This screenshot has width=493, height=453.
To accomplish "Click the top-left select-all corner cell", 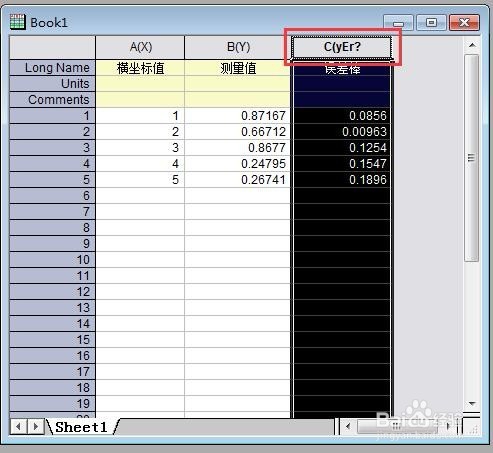I will (53, 47).
